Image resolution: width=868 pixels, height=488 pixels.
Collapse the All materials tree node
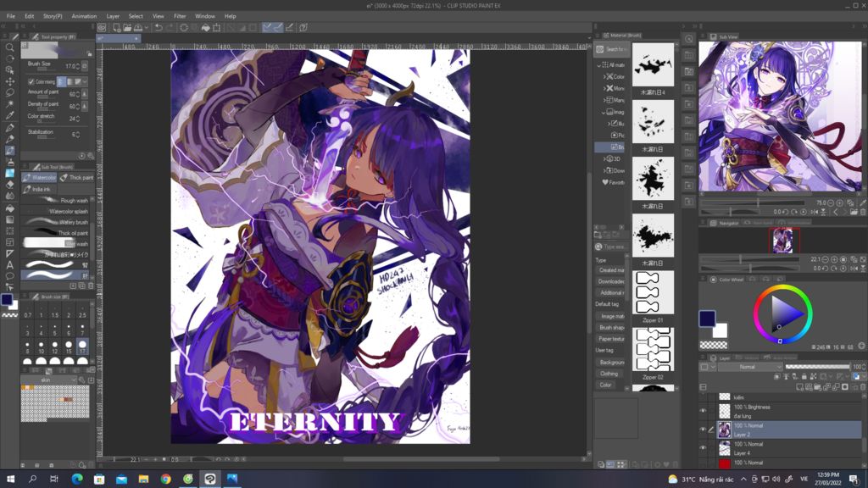(599, 64)
